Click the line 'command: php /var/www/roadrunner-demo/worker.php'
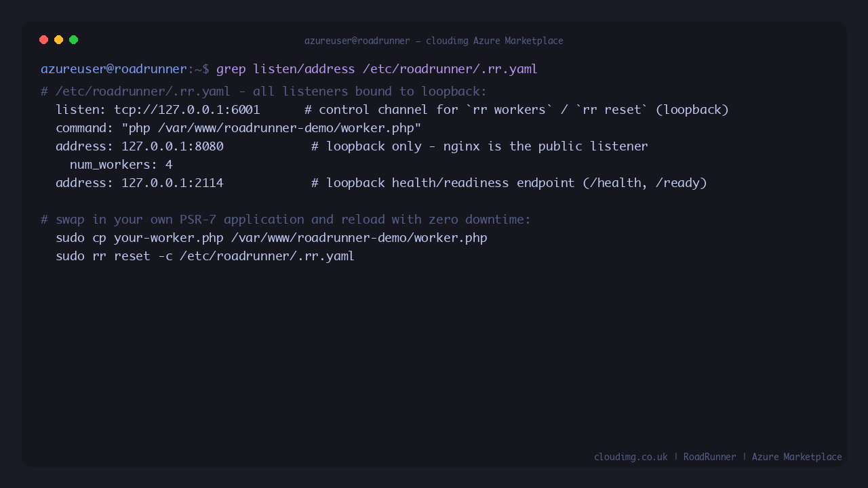 (x=239, y=128)
